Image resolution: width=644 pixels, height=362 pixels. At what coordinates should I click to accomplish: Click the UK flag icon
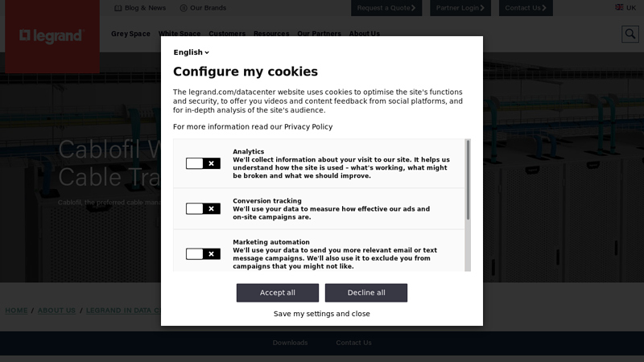[x=619, y=7]
